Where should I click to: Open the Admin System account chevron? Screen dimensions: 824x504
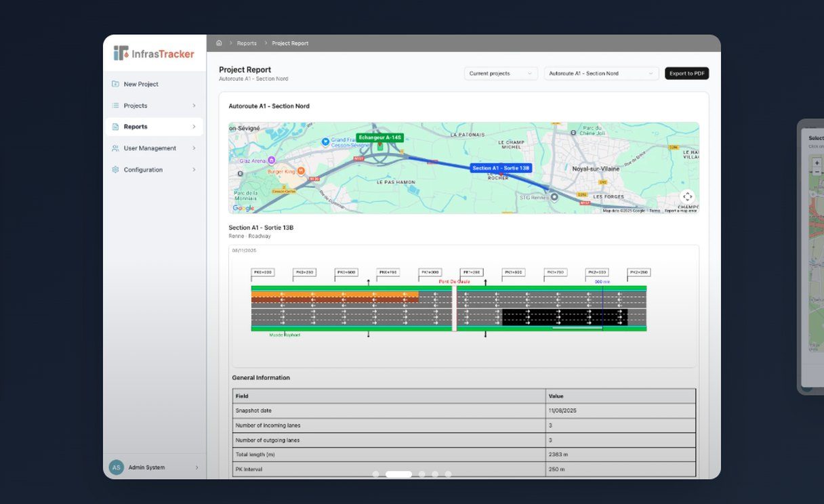click(x=197, y=467)
